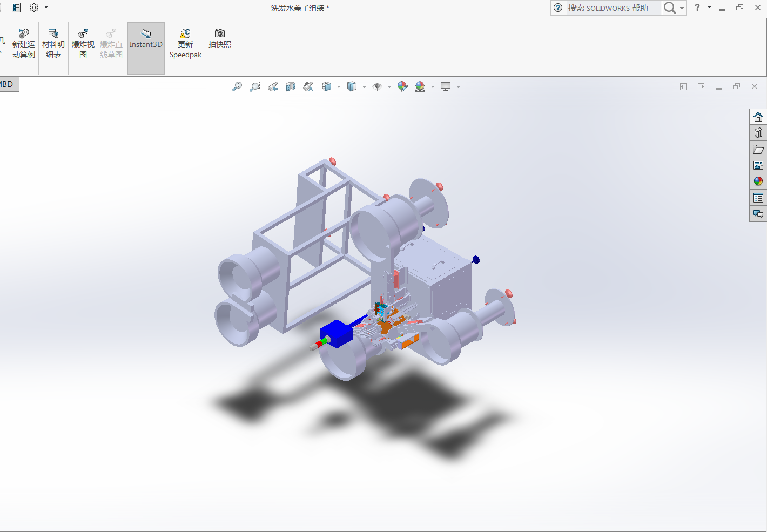The width and height of the screenshot is (767, 532).
Task: Expand the Help dropdown arrow
Action: point(709,8)
